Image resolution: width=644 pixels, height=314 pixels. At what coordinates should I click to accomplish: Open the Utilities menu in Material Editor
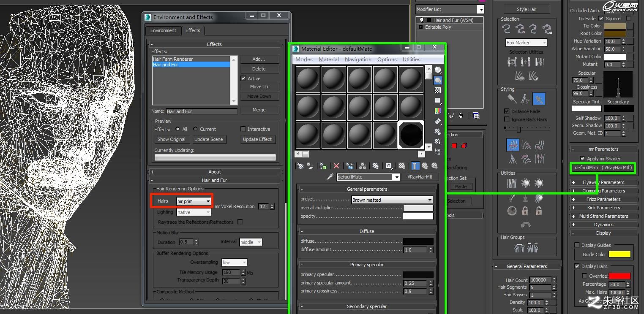click(411, 60)
